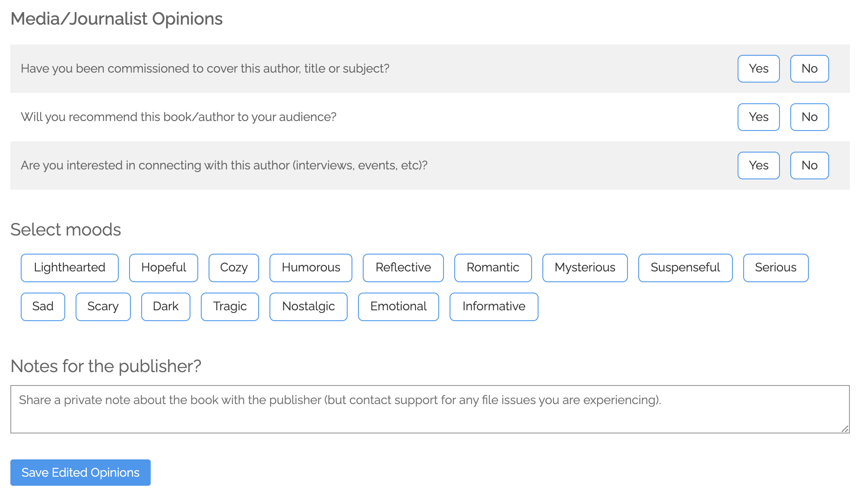Answer No to commissioned coverage question

[809, 69]
